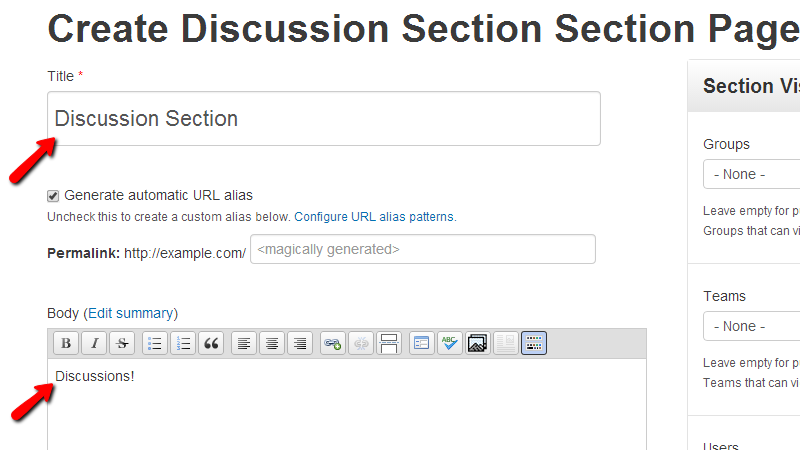800x450 pixels.
Task: Open the Groups dropdown
Action: pyautogui.click(x=751, y=174)
